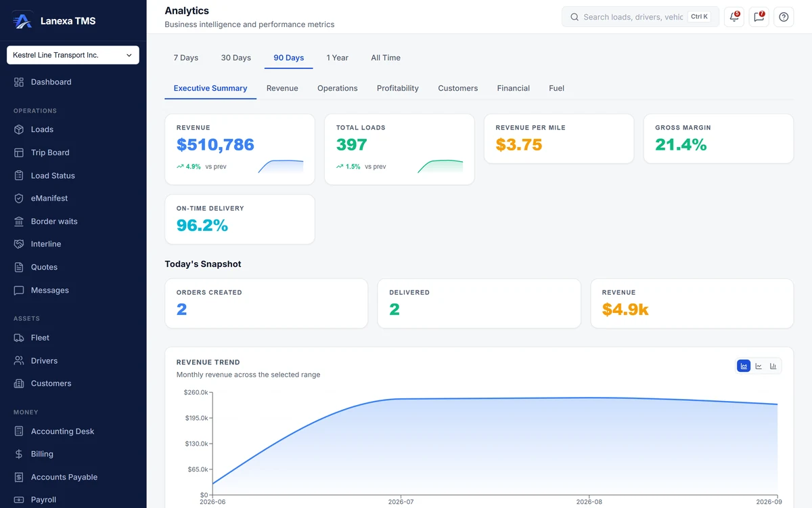Image resolution: width=812 pixels, height=508 pixels.
Task: Click the Gross Margin 21.4% value
Action: (x=681, y=144)
